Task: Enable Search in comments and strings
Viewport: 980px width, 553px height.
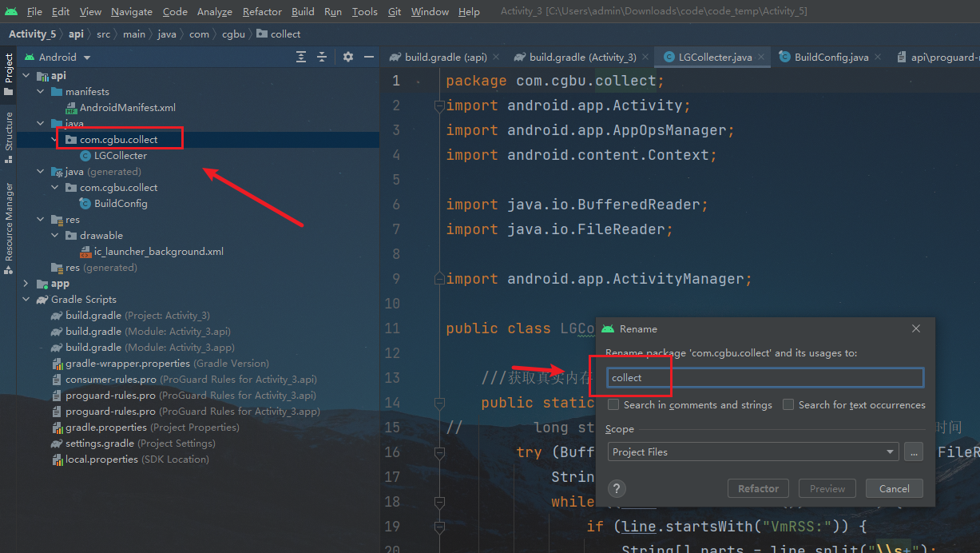Action: (613, 405)
